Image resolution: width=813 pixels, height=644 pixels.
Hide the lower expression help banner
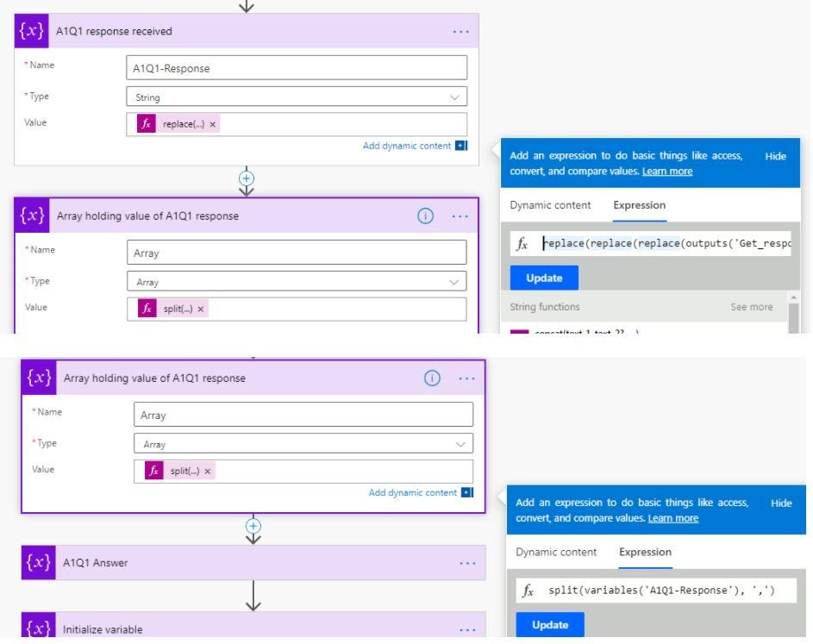point(781,503)
